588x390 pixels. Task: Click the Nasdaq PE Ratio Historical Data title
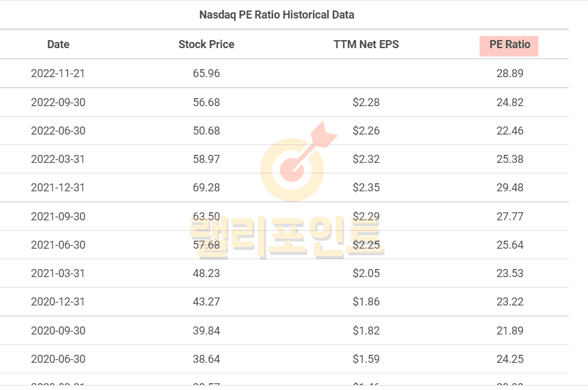coord(277,14)
